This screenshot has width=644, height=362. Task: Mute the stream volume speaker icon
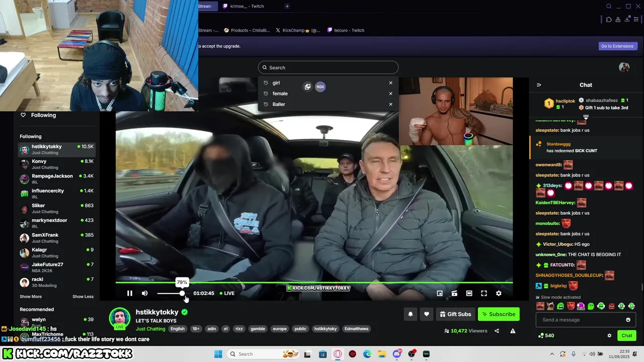click(x=145, y=293)
